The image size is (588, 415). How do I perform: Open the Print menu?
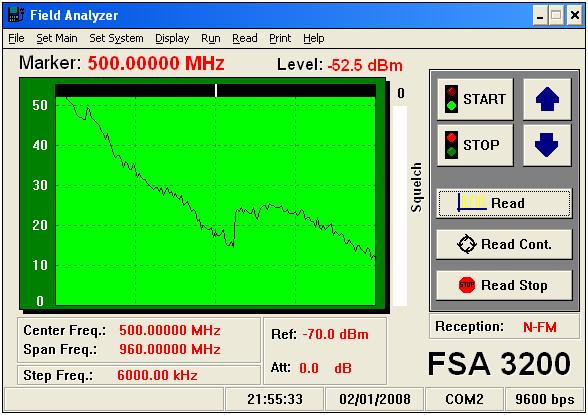point(280,38)
